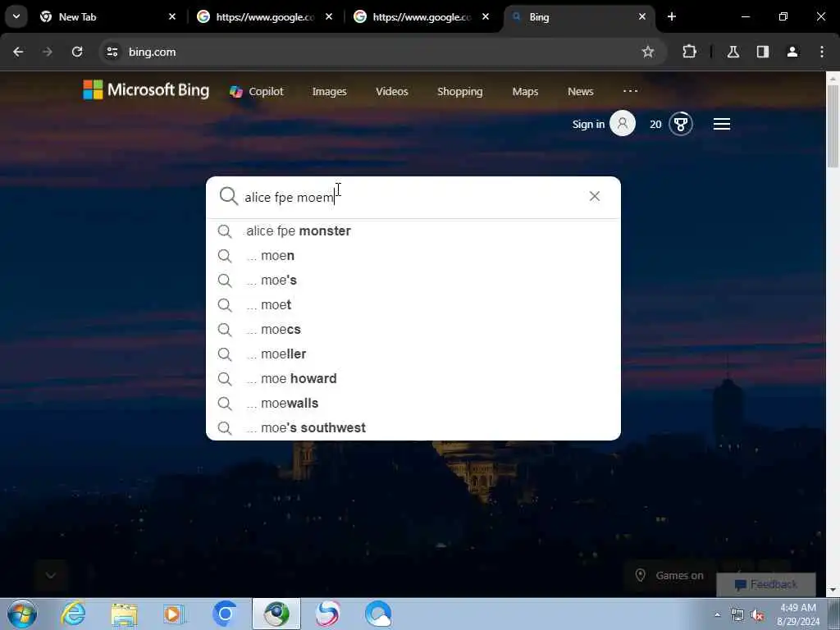Toggle the browser side panel icon
Image resolution: width=840 pixels, height=630 pixels.
tap(763, 52)
